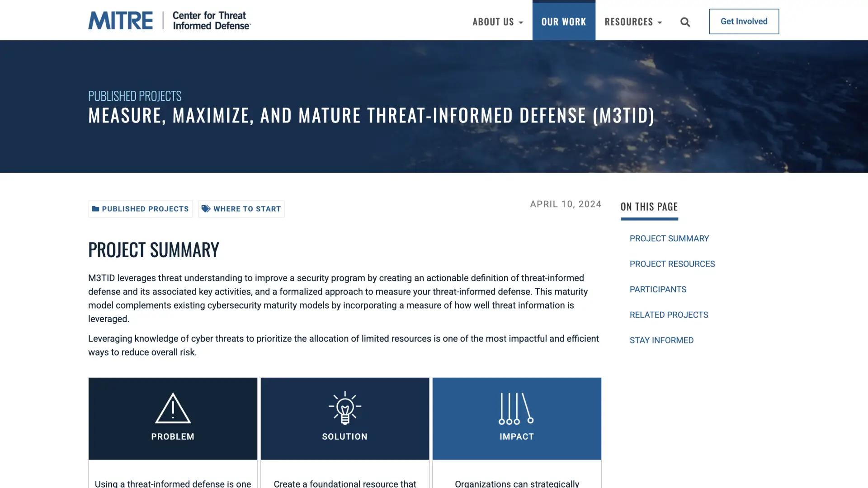Viewport: 868px width, 488px height.
Task: Click the tags icon on Where to Start
Action: click(206, 209)
